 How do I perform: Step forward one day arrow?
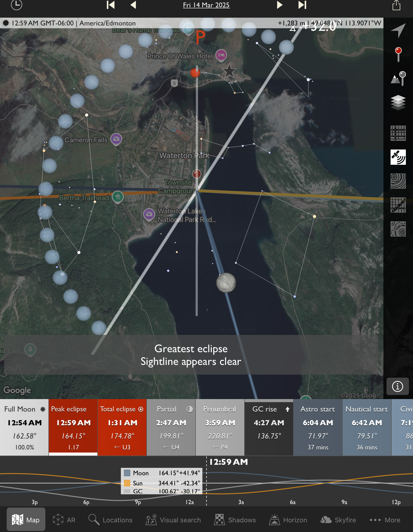pyautogui.click(x=280, y=5)
